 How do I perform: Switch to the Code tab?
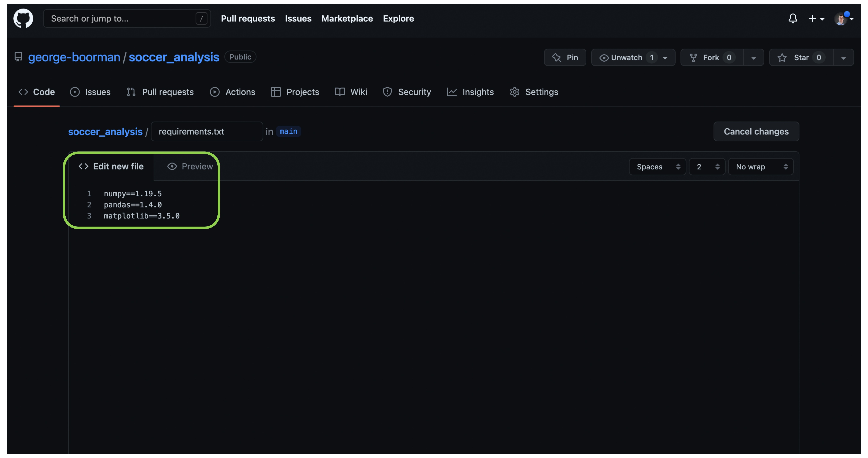[37, 92]
